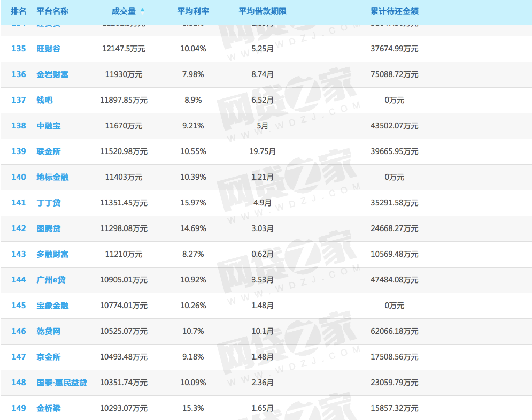
Task: Open the 国泰-惠民益贷 platform link
Action: [61, 383]
